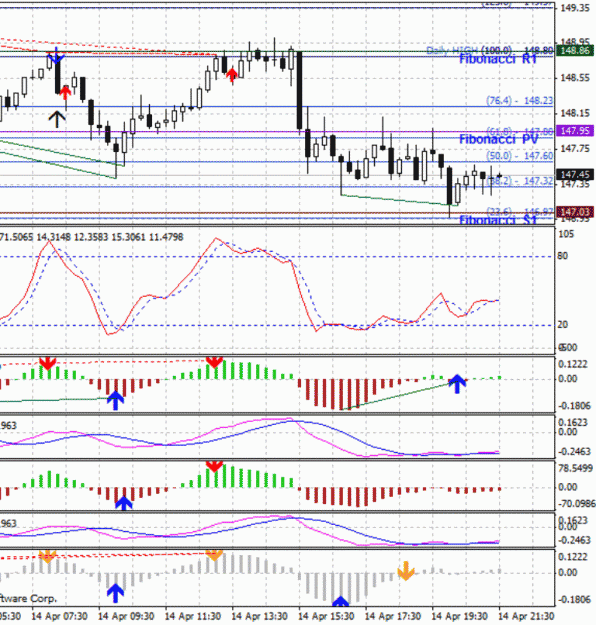Select the blue down arrow above the 07:30 candle
The width and height of the screenshot is (596, 625).
click(x=57, y=55)
